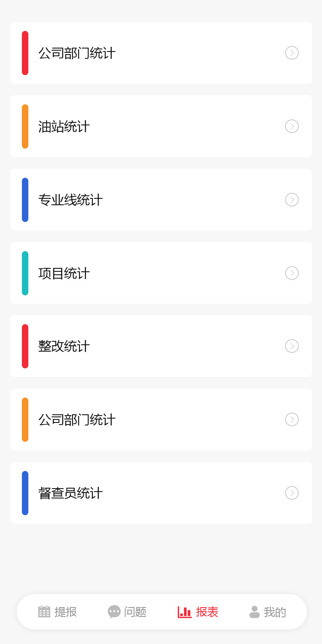Expand 督查员统计 using its chevron
Screen dimensions: 322x644
click(x=292, y=493)
